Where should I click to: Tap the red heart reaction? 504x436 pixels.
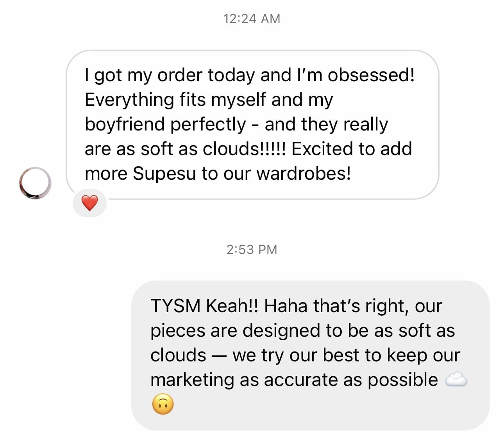[89, 203]
